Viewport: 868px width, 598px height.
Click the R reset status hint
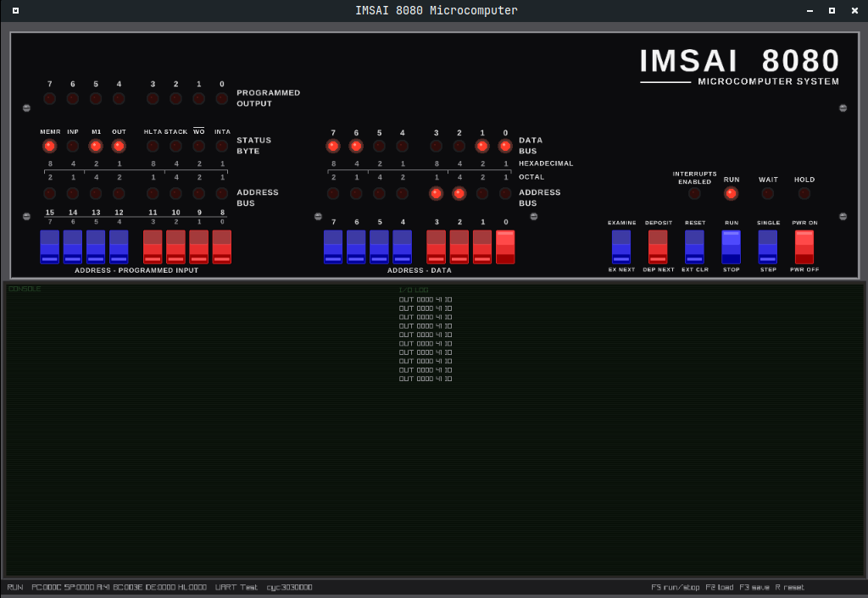(x=790, y=588)
